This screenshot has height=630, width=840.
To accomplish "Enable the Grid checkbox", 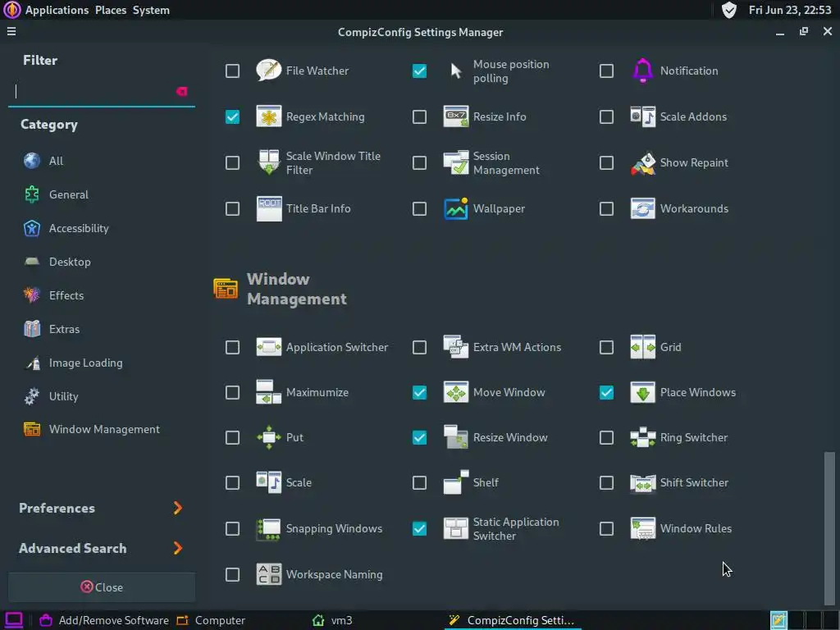I will 606,347.
